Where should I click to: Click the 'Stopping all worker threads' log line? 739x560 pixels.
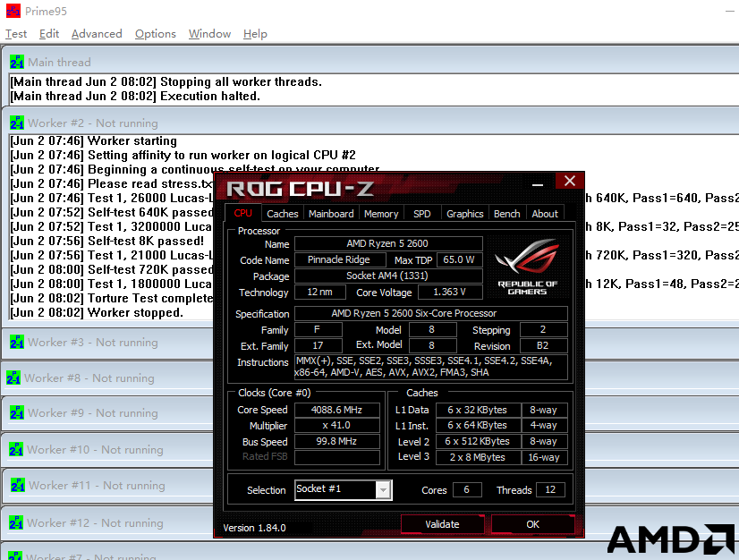click(x=166, y=82)
